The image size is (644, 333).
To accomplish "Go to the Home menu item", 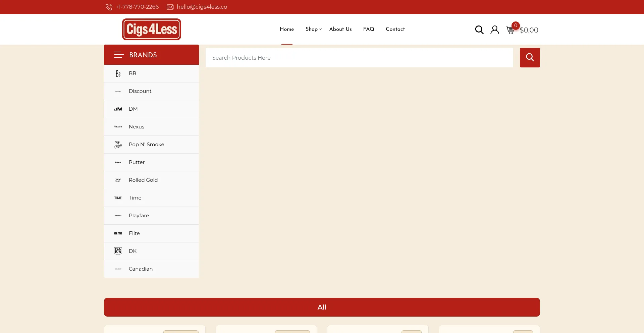I will point(287,29).
